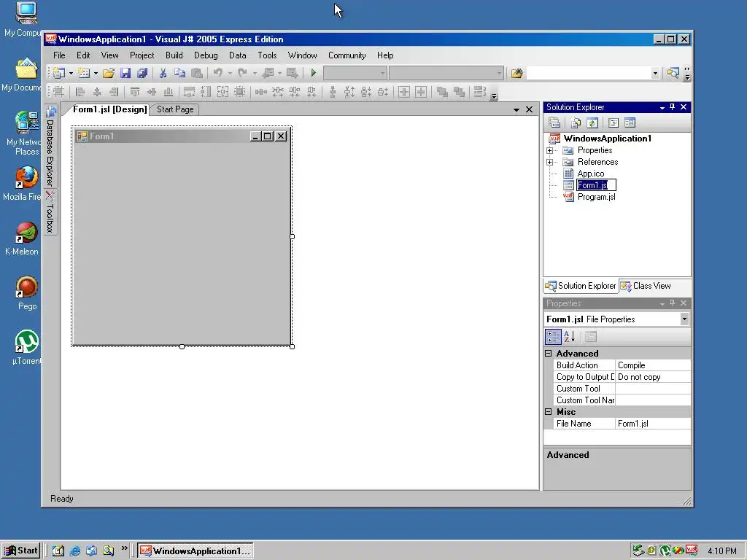Open the Database Explorer side tab

click(x=50, y=146)
